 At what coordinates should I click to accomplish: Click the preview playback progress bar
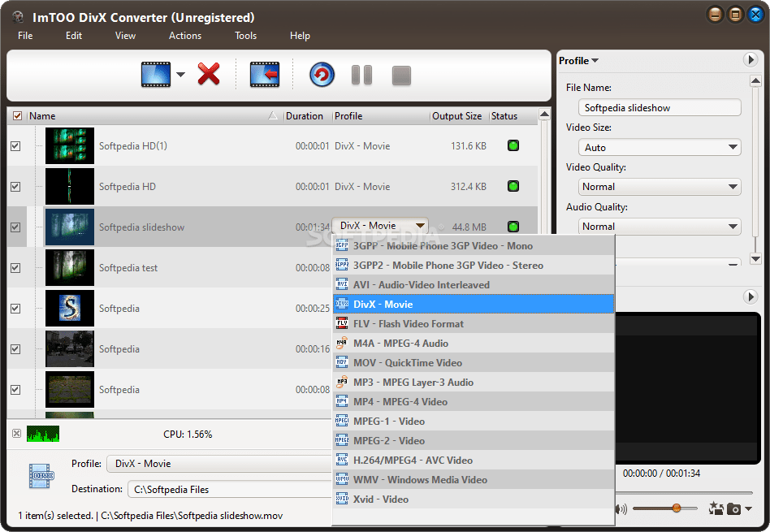click(x=684, y=492)
